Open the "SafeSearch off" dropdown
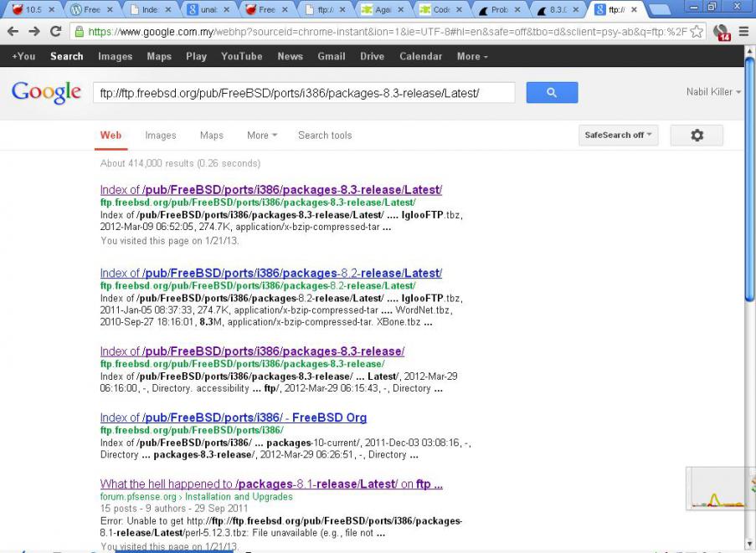Image resolution: width=756 pixels, height=553 pixels. tap(618, 136)
